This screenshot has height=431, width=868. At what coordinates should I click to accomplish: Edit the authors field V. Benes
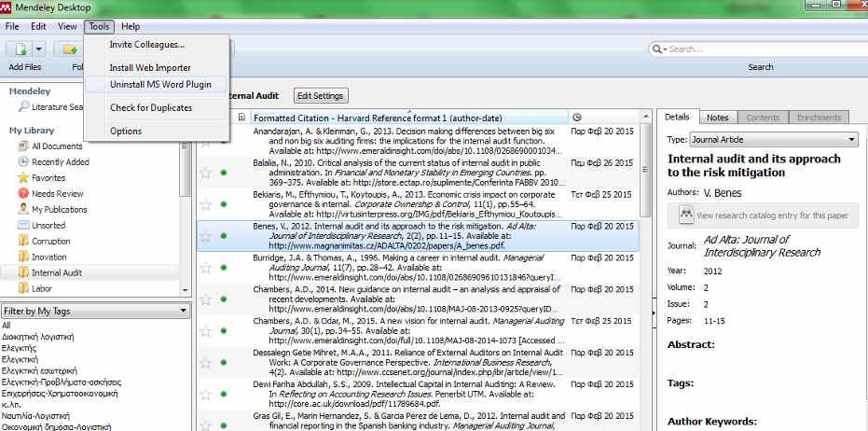coord(723,193)
